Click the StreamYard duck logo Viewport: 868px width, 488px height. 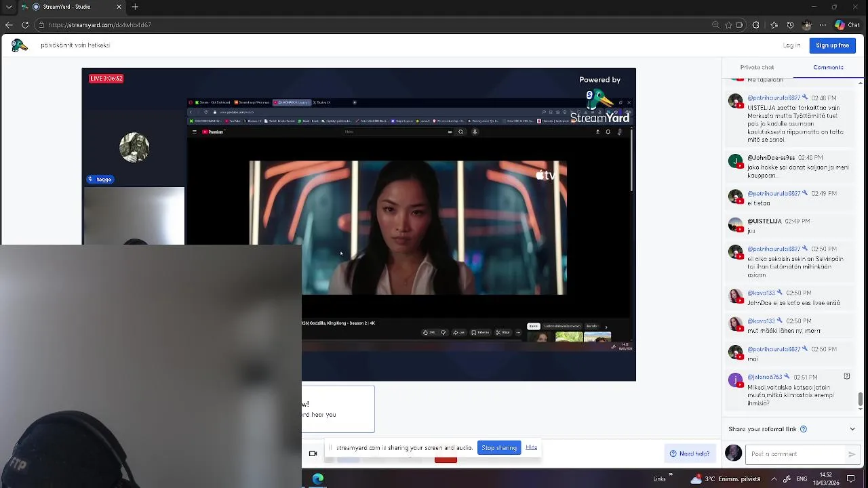pos(19,45)
